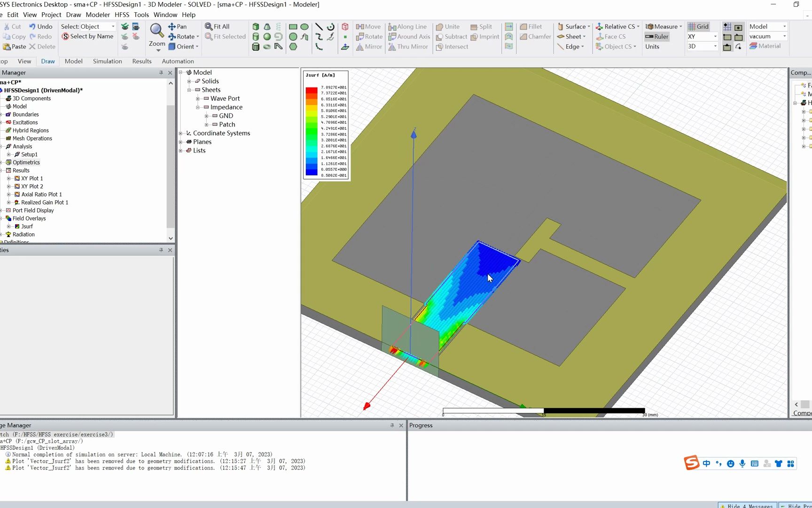The image size is (812, 508).
Task: Switch to the Simulation ribbon tab
Action: 107,62
